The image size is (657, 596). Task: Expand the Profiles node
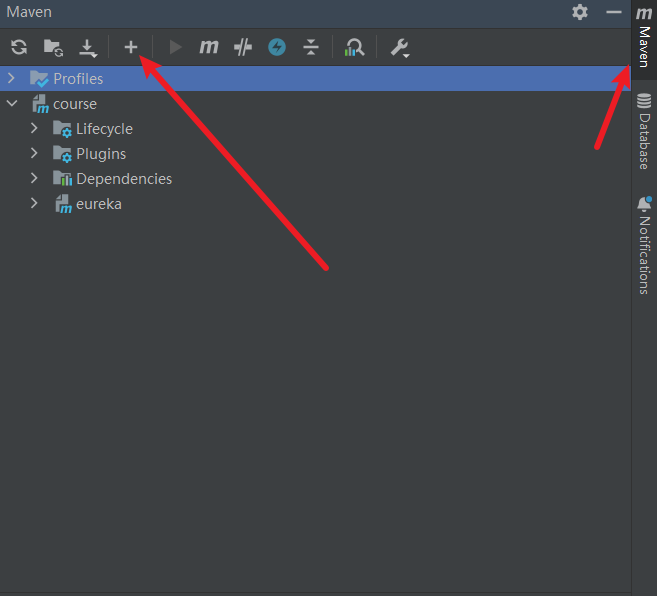11,78
